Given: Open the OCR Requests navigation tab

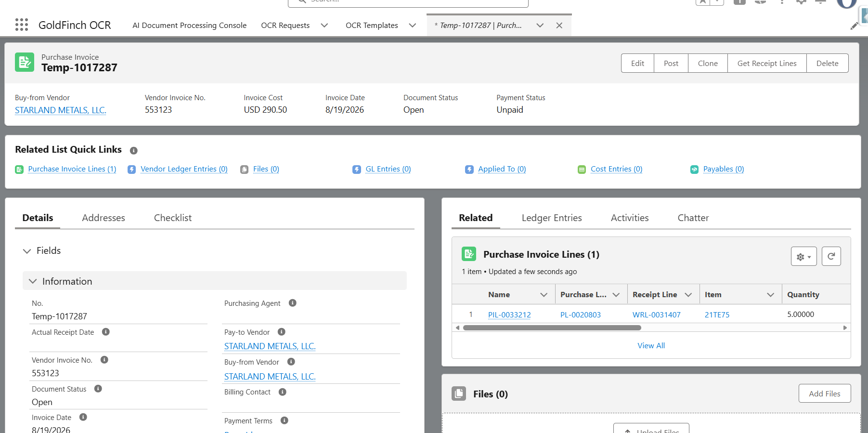Looking at the screenshot, I should click(285, 26).
